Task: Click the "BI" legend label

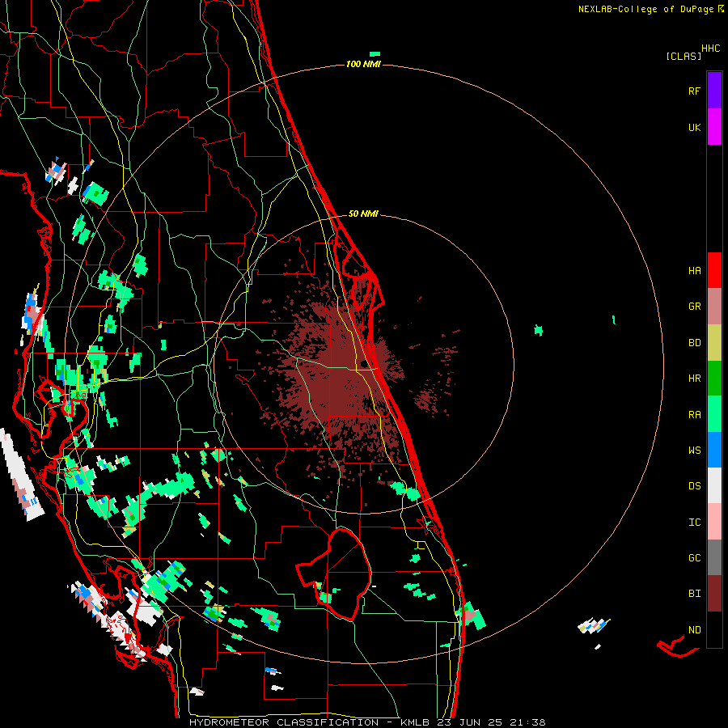Action: tap(694, 593)
